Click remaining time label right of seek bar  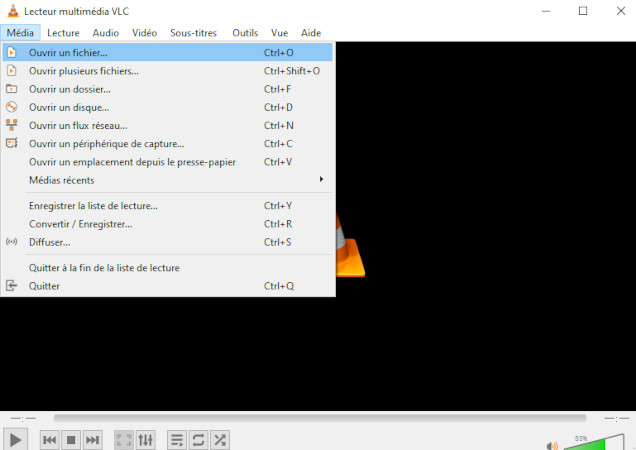pos(617,418)
